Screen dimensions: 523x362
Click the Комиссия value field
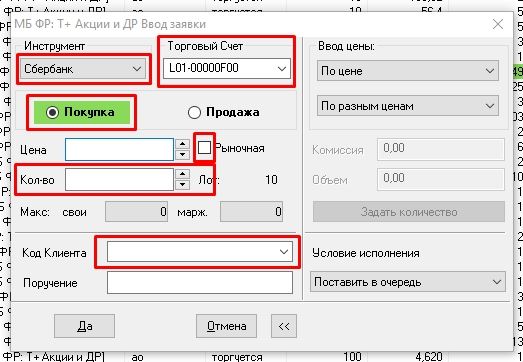441,150
